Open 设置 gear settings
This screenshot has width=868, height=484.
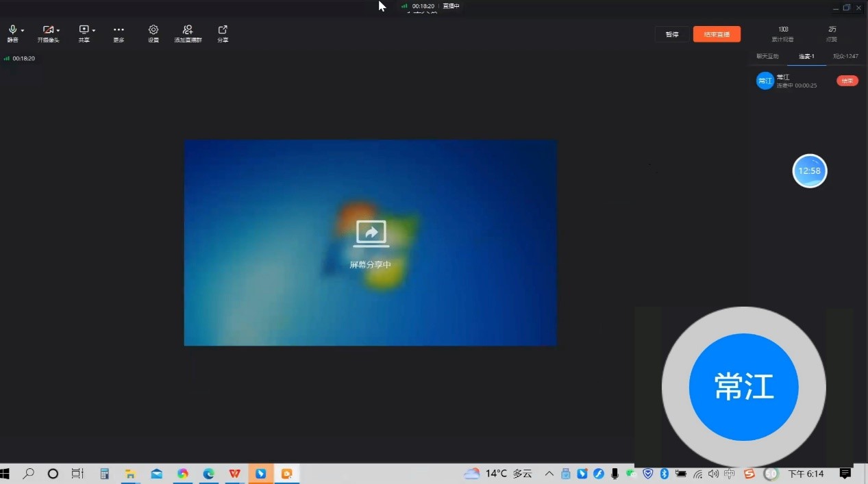click(153, 30)
